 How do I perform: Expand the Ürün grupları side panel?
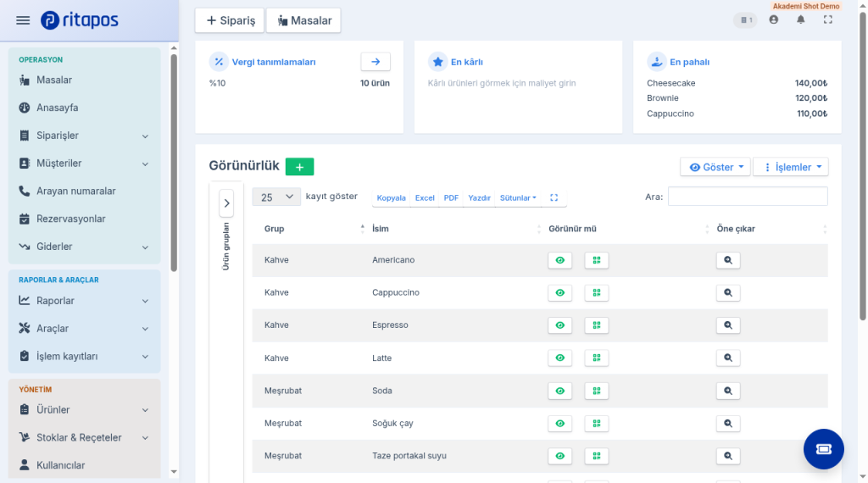pyautogui.click(x=226, y=203)
